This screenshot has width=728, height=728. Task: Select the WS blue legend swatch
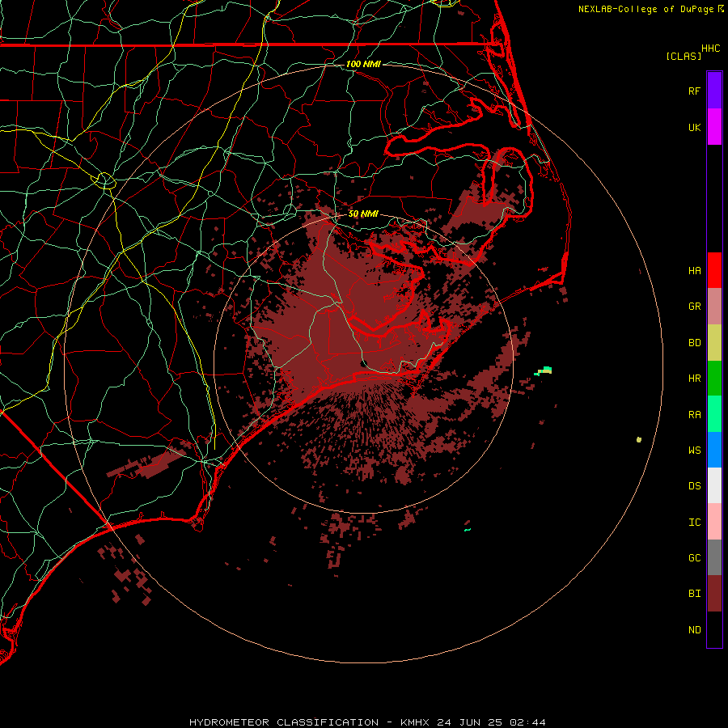coord(714,450)
